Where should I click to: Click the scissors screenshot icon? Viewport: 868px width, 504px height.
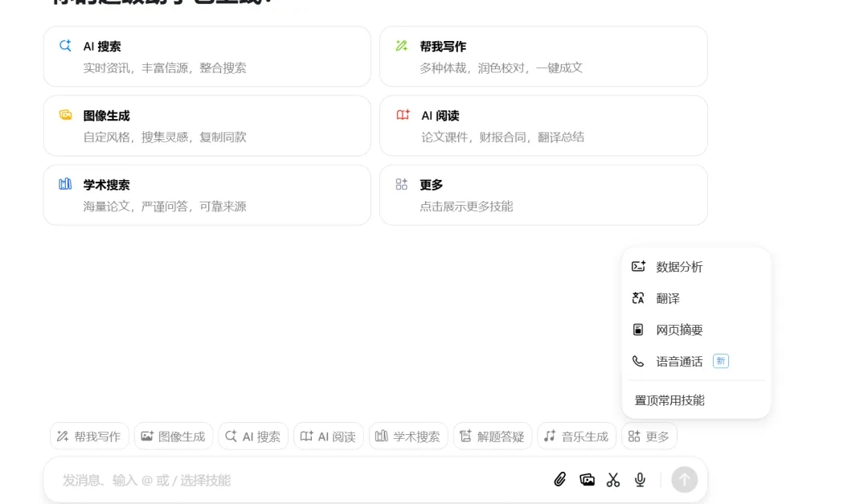(x=613, y=480)
